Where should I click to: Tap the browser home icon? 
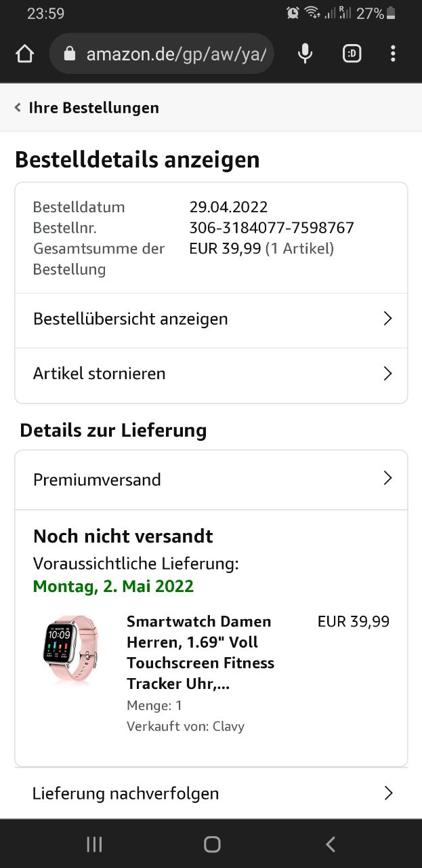click(x=24, y=54)
